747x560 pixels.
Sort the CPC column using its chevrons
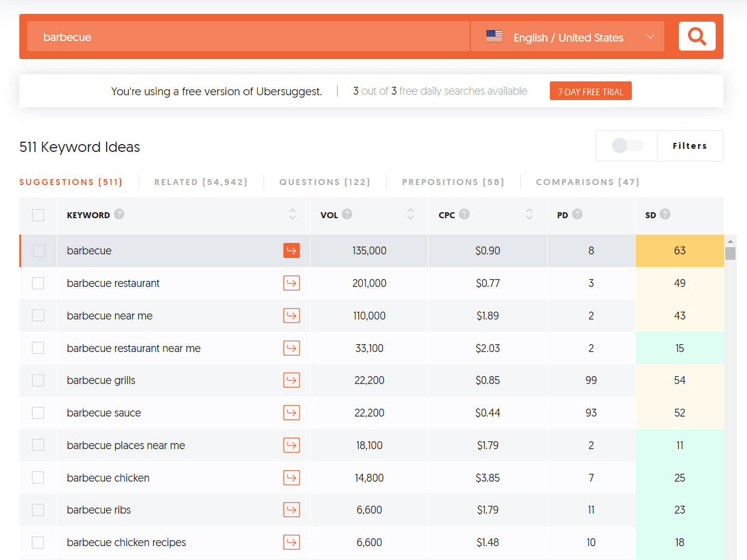click(x=529, y=214)
